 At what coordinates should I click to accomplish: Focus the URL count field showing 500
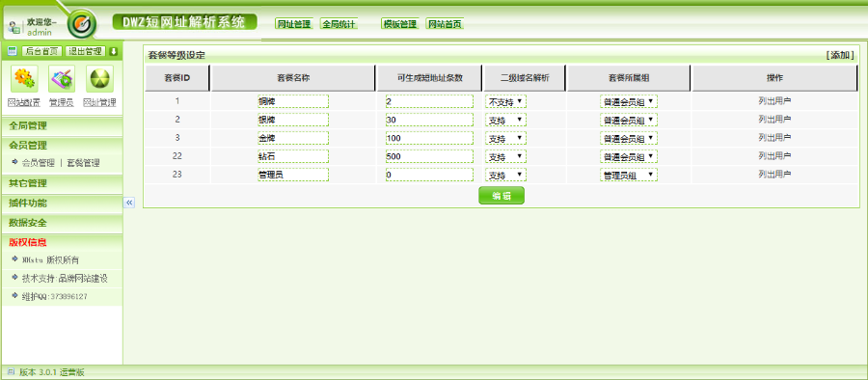[x=429, y=156]
